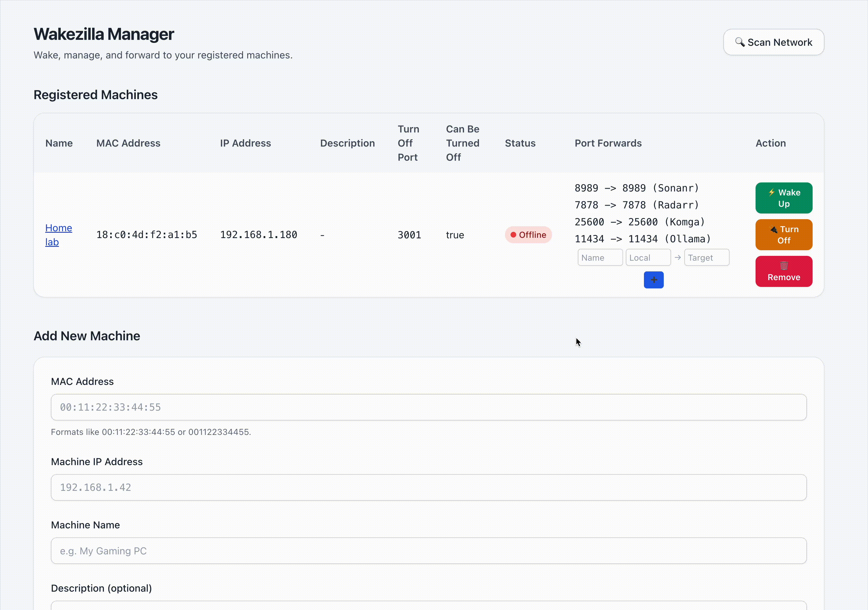
Task: Click the MAC Address column header
Action: (x=128, y=143)
